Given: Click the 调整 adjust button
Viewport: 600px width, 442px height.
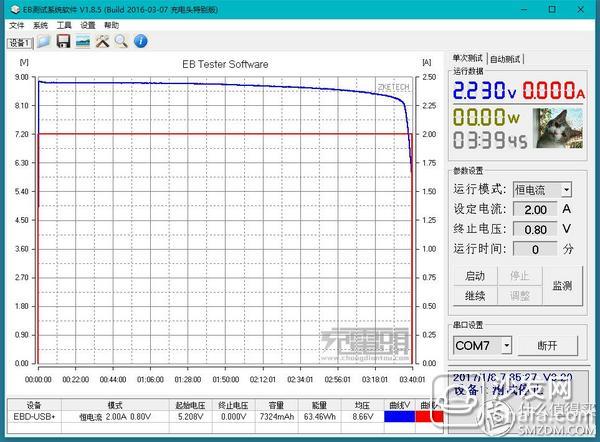Looking at the screenshot, I should click(x=519, y=295).
